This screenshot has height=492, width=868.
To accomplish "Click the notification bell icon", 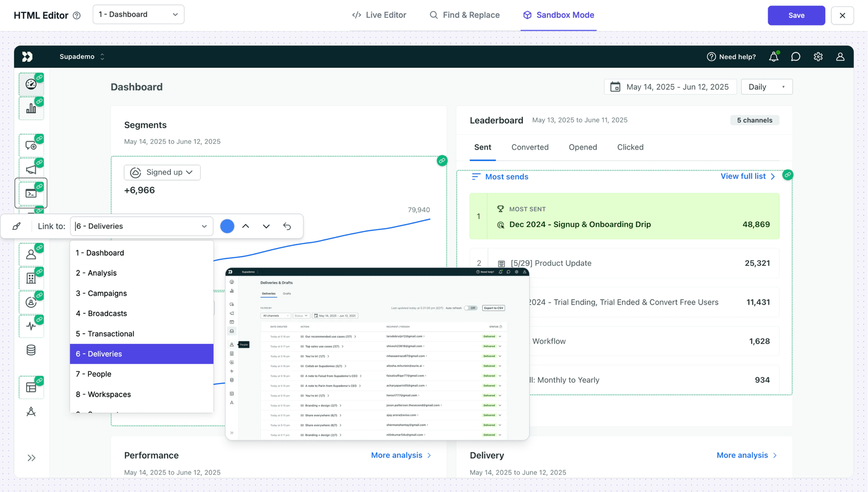I will click(774, 57).
